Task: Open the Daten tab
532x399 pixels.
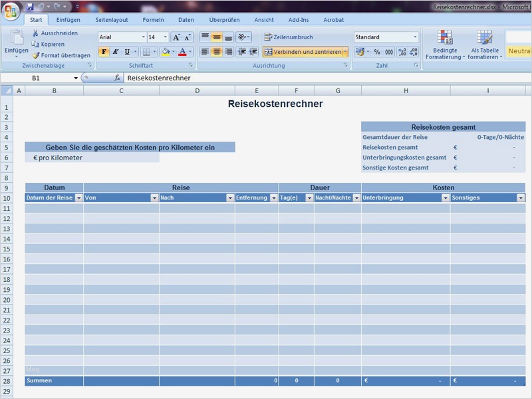Action: point(186,20)
